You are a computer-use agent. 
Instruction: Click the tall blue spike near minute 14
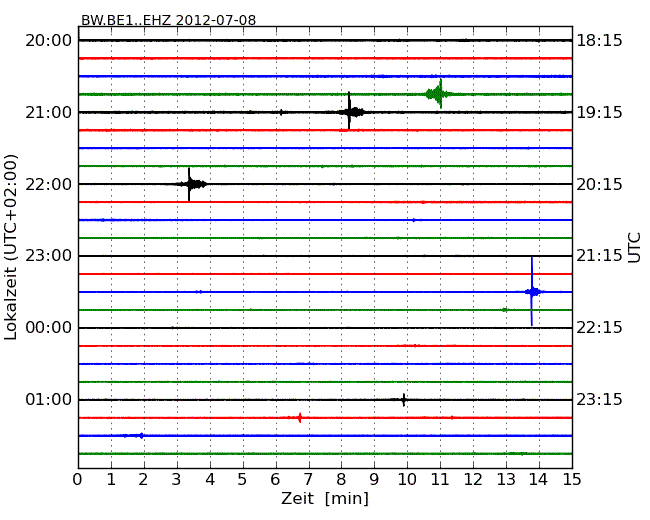pos(532,292)
